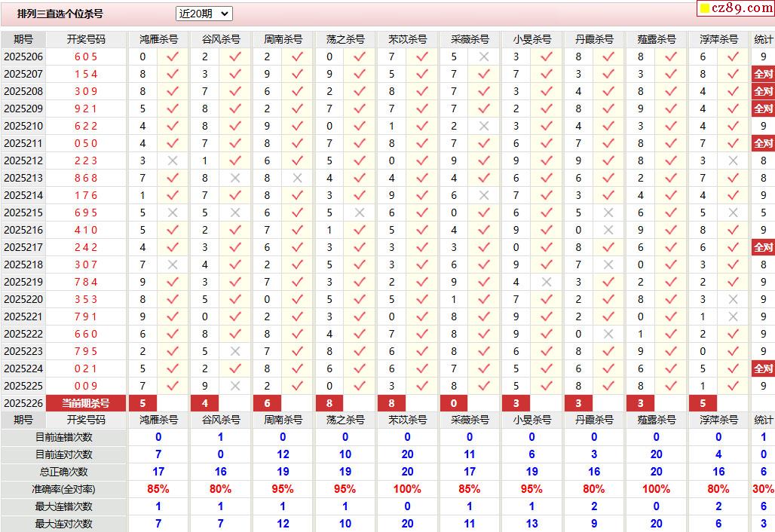This screenshot has width=775, height=532.
Task: Click winning number 410
Action: tap(86, 230)
